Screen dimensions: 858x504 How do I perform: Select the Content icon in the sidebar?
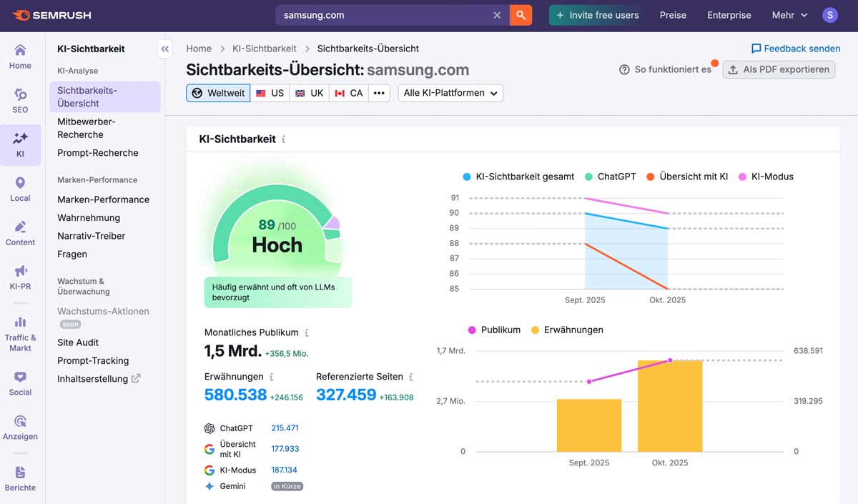(20, 232)
